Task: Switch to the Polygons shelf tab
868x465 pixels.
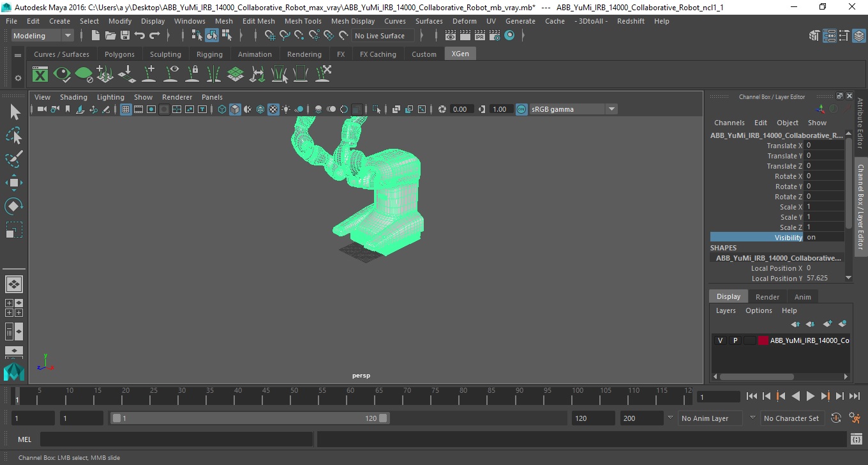Action: coord(119,54)
